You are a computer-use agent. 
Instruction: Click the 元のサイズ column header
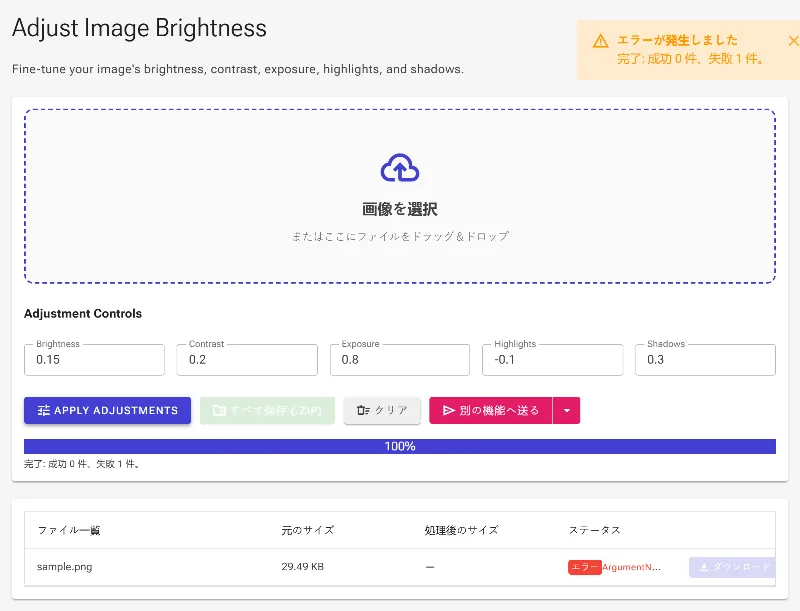click(308, 530)
